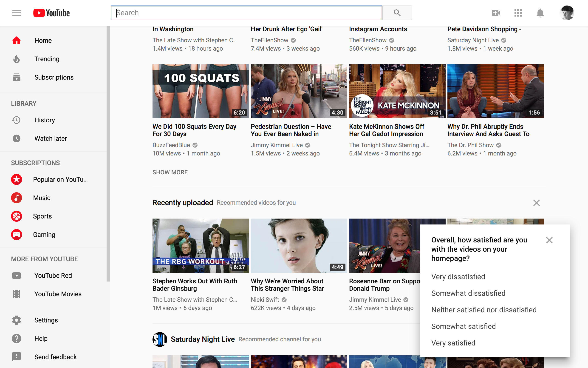Choose Very satisfied in survey

[x=453, y=343]
